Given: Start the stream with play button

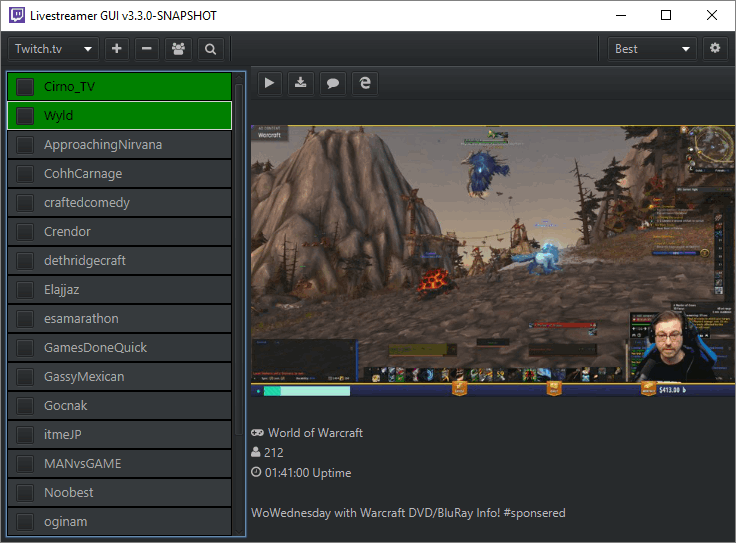Looking at the screenshot, I should click(x=269, y=84).
